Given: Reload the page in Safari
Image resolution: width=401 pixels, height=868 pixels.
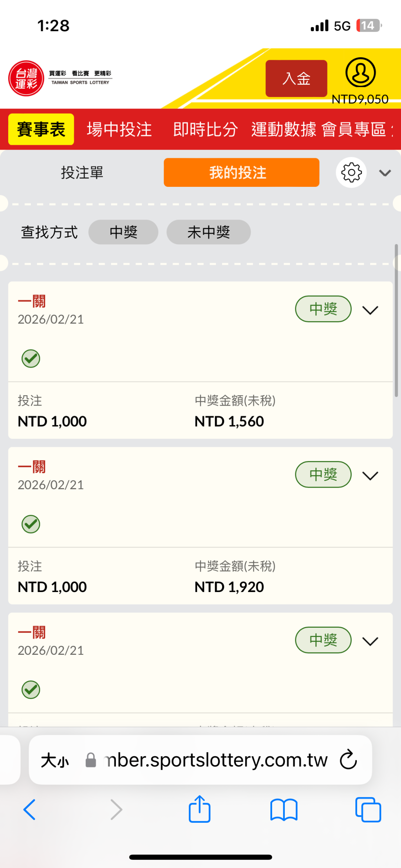Looking at the screenshot, I should [348, 760].
